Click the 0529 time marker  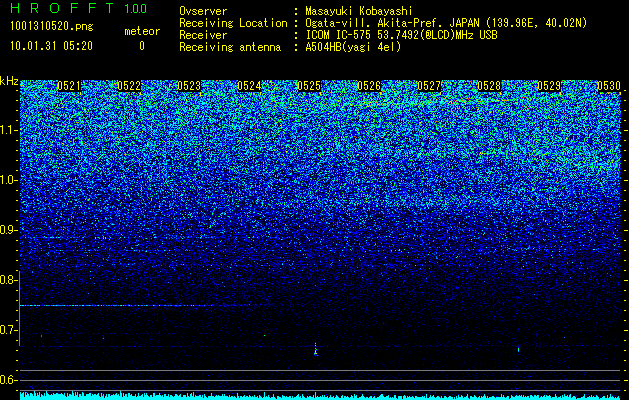pyautogui.click(x=549, y=86)
